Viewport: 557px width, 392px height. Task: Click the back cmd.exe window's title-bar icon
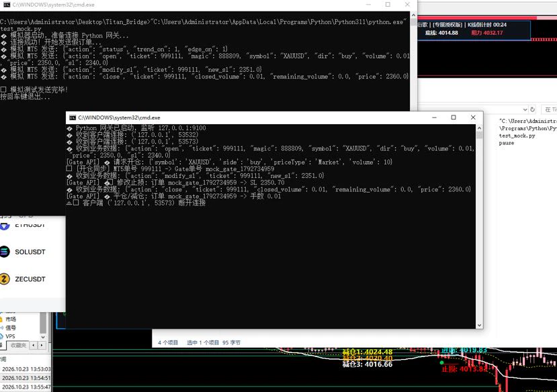point(7,5)
